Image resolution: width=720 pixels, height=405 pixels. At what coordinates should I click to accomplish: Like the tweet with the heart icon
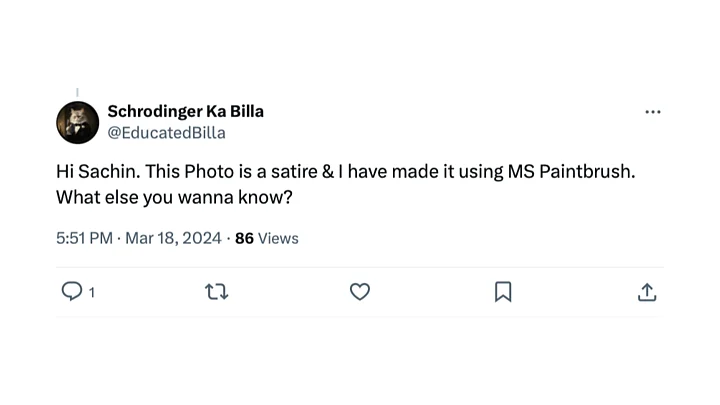pyautogui.click(x=360, y=292)
